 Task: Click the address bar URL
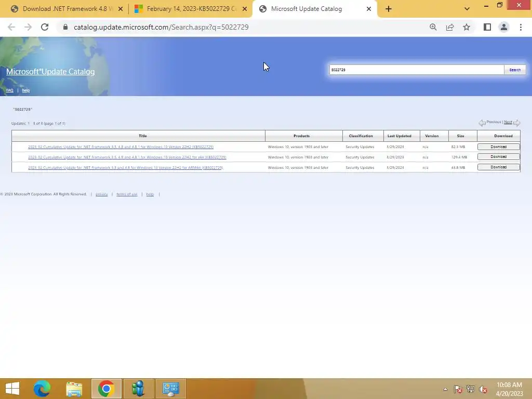[x=161, y=27]
